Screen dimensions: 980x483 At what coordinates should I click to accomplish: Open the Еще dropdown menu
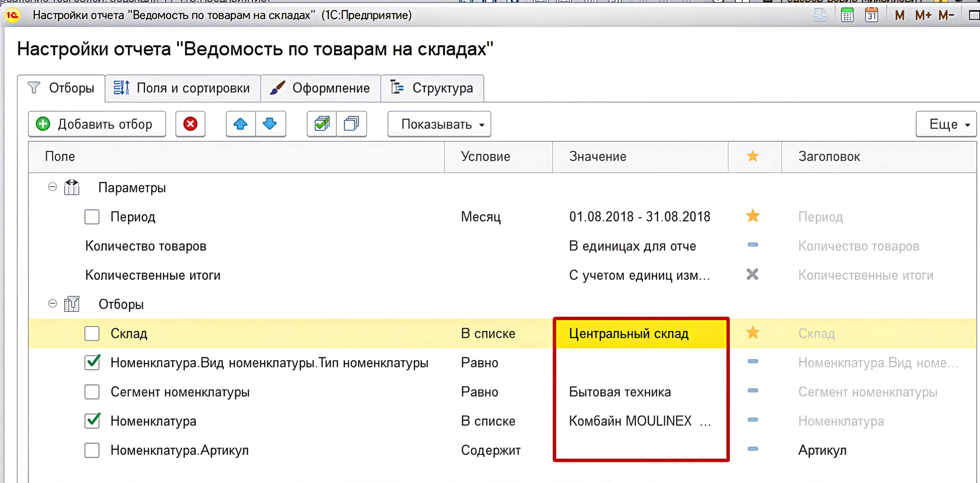click(946, 124)
